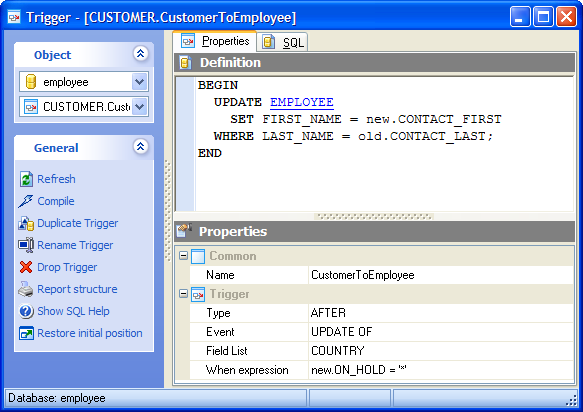The width and height of the screenshot is (583, 412).
Task: Follow the EMPLOYEE hyperlink in definition
Action: coord(302,102)
